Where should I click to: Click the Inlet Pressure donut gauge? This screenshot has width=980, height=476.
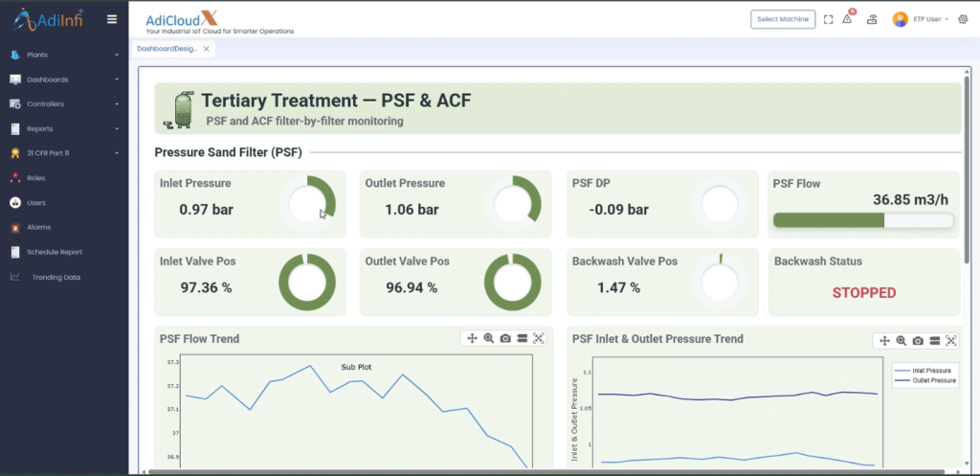[x=307, y=204]
